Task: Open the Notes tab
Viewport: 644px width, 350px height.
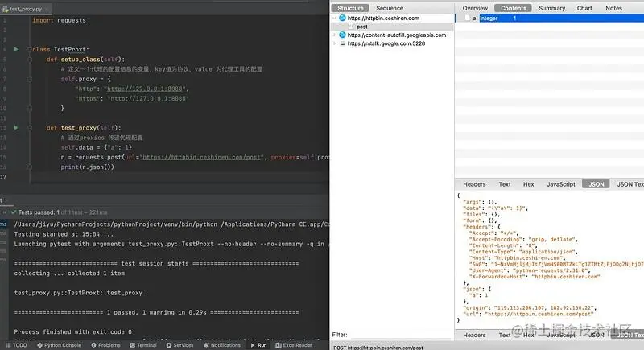Action: [x=613, y=8]
